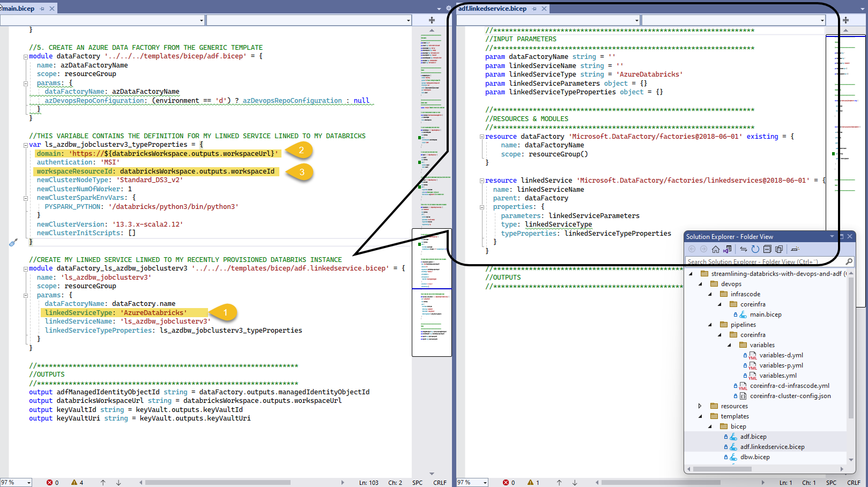Collapse the var ls_azdbw_jobclusterv3_typeProperties block

[25, 145]
